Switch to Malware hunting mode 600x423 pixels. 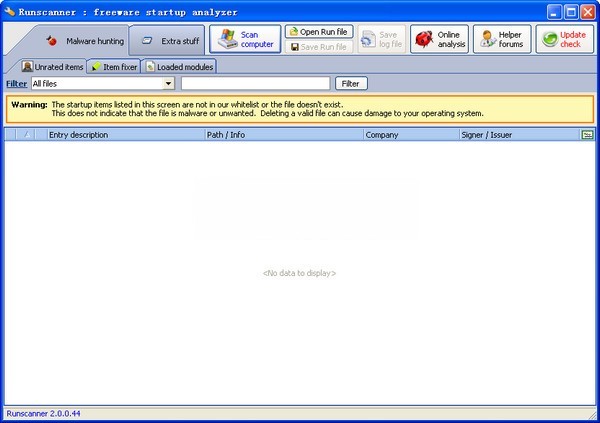tap(84, 41)
